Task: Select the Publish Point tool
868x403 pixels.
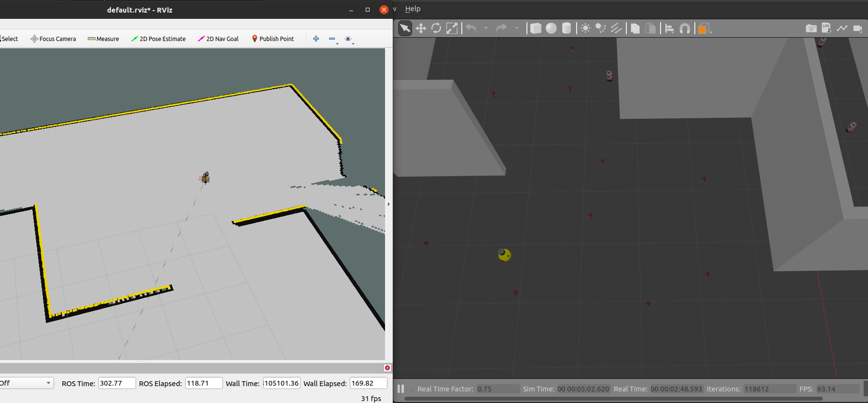Action: (273, 39)
